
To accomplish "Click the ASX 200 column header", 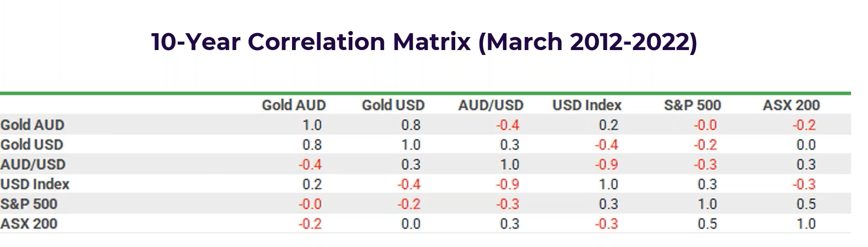I will coord(791,105).
